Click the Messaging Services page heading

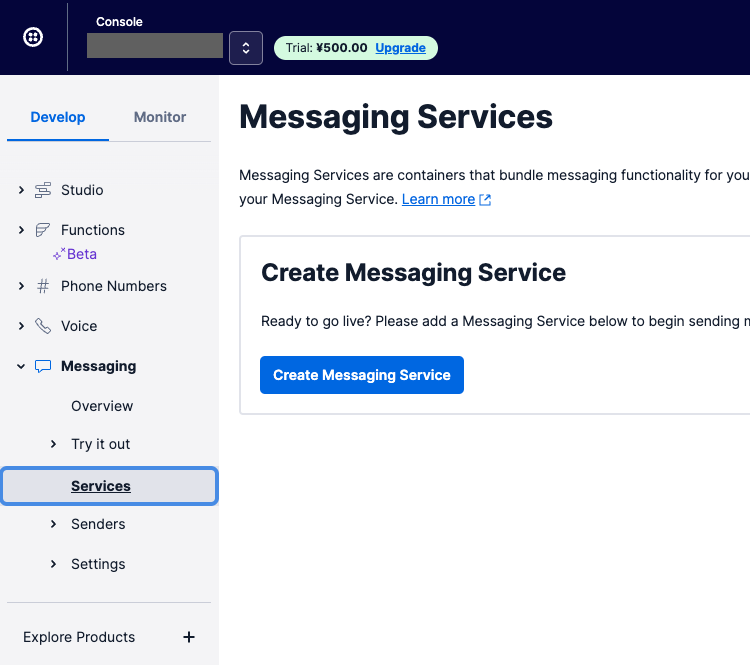point(396,117)
